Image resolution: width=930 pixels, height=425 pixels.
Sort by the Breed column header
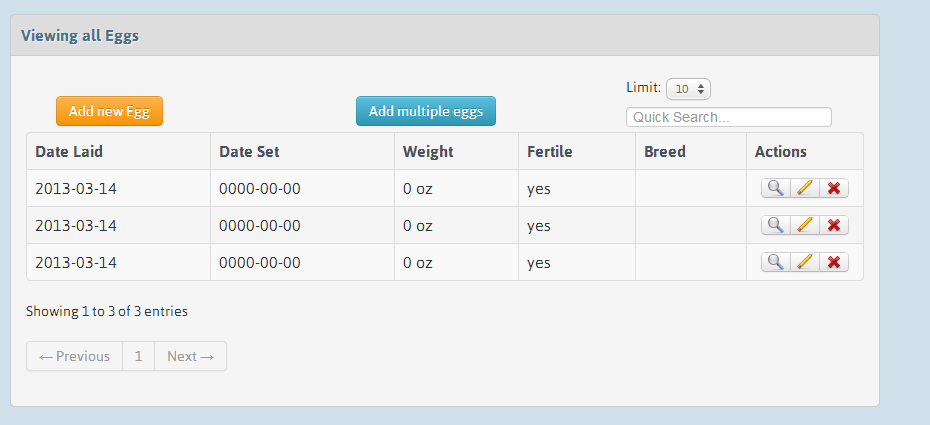[665, 152]
